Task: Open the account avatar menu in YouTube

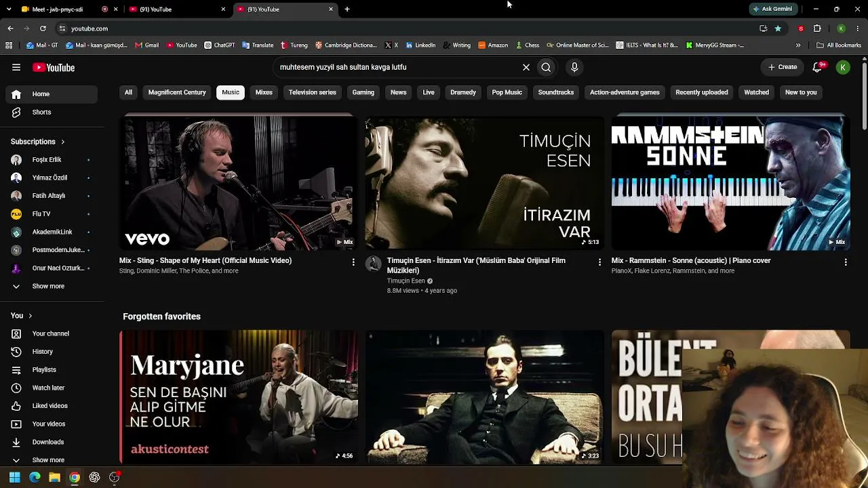Action: pos(843,67)
